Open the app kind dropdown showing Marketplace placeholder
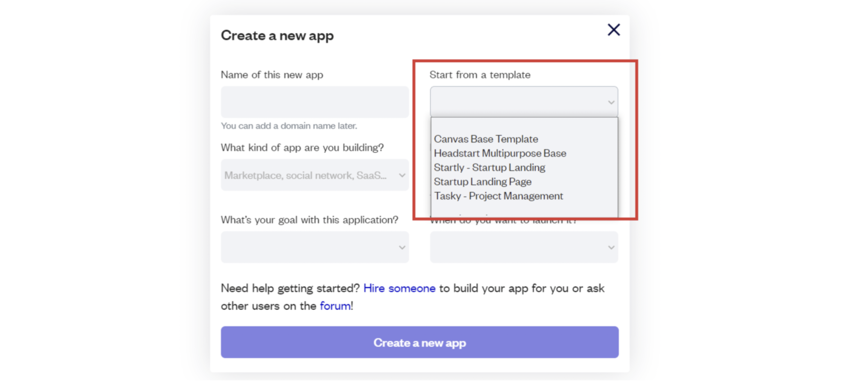Screen dimensions: 868x391 coord(308,175)
